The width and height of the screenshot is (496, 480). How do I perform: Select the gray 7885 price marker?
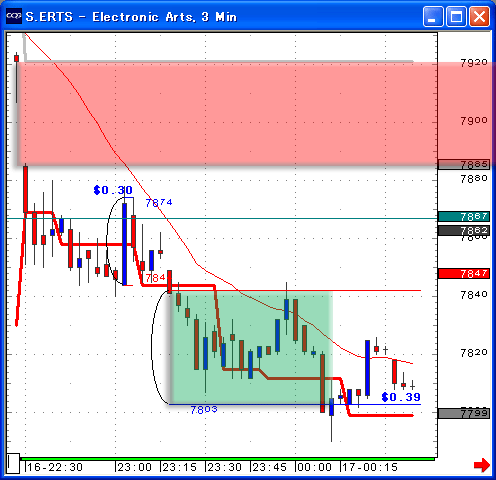[x=464, y=164]
